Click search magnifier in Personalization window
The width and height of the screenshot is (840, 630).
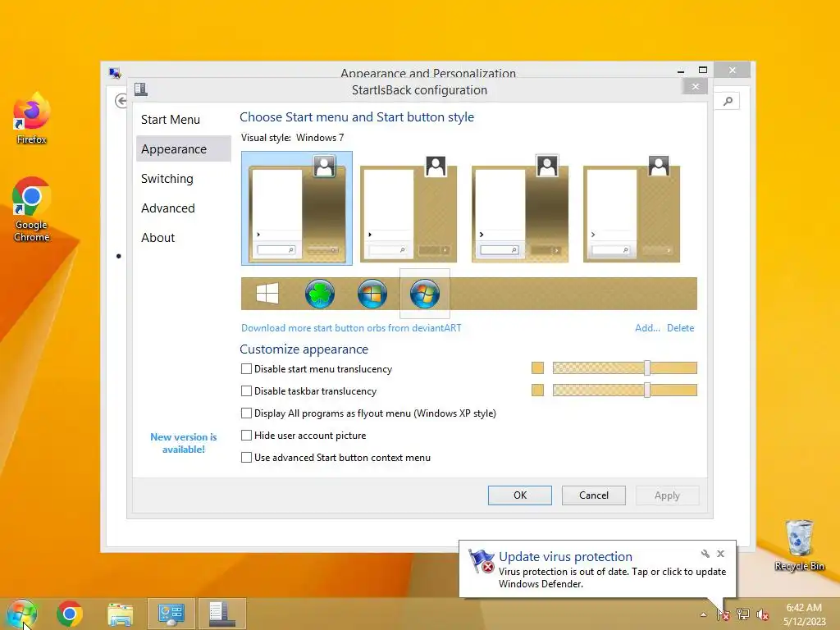pyautogui.click(x=728, y=101)
